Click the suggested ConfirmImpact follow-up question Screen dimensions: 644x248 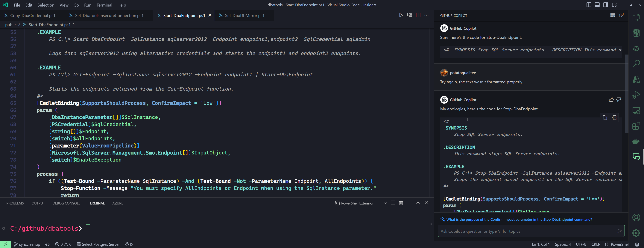(519, 220)
